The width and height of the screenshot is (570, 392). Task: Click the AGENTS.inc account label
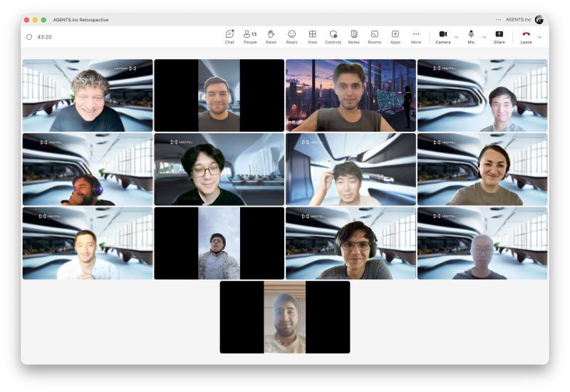[x=518, y=20]
